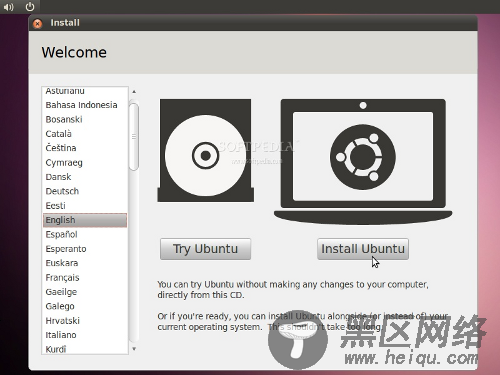Pick Català as the language

click(85, 134)
